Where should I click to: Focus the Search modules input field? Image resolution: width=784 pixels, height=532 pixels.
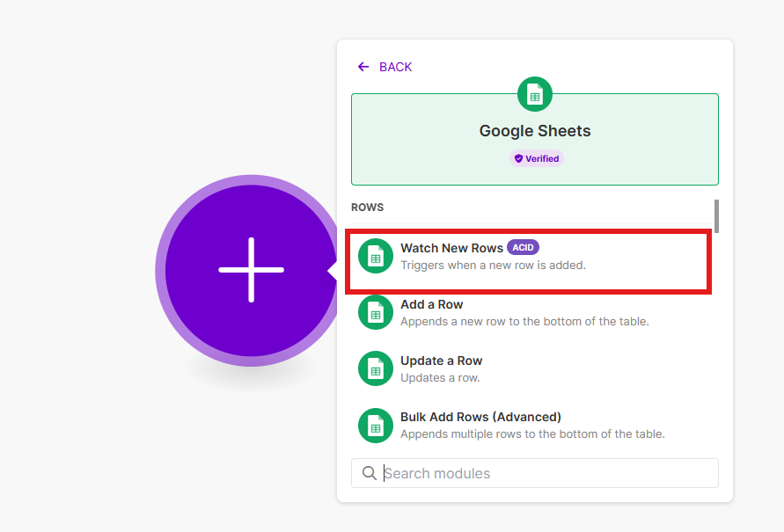(546, 473)
